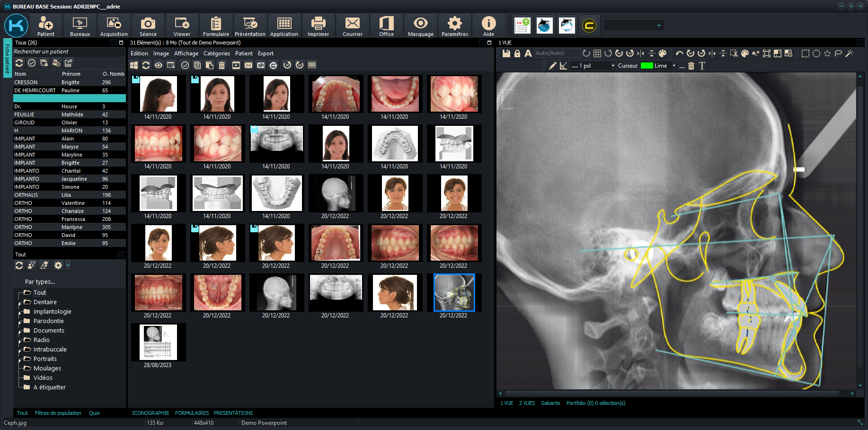
Task: Toggle the lock icon in viewer toolbar
Action: [x=517, y=53]
